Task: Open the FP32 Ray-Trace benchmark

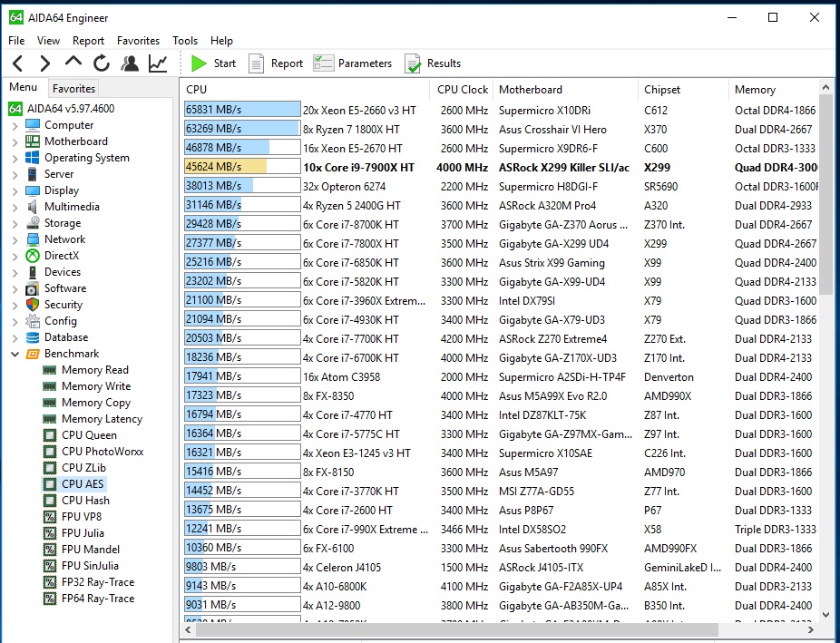Action: click(x=89, y=582)
